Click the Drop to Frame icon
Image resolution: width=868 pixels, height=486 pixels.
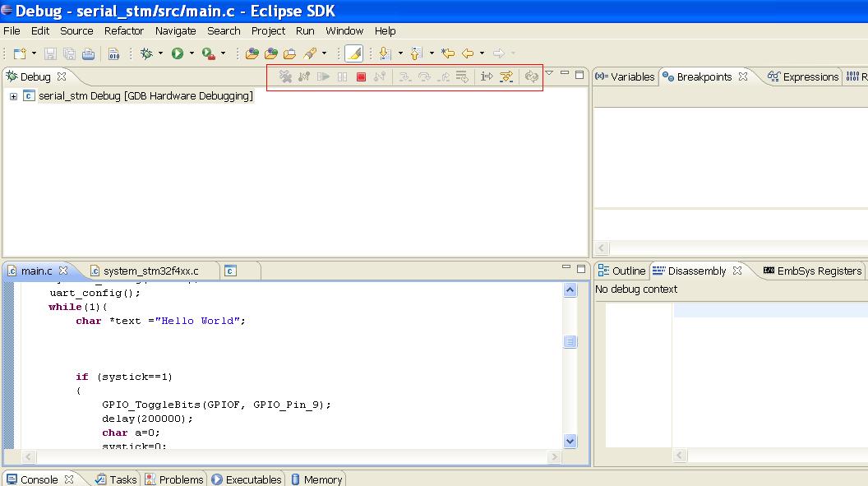coord(462,77)
